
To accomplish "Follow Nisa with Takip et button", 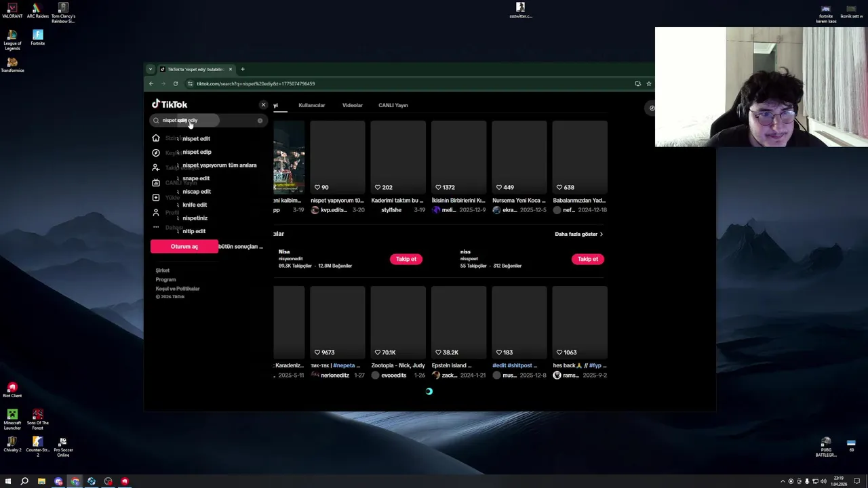I will pos(406,259).
